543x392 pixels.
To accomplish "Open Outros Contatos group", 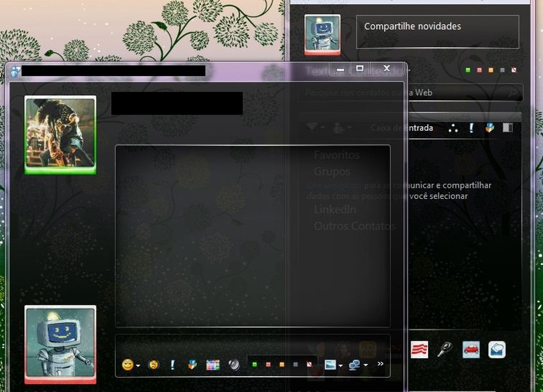I will [x=355, y=226].
